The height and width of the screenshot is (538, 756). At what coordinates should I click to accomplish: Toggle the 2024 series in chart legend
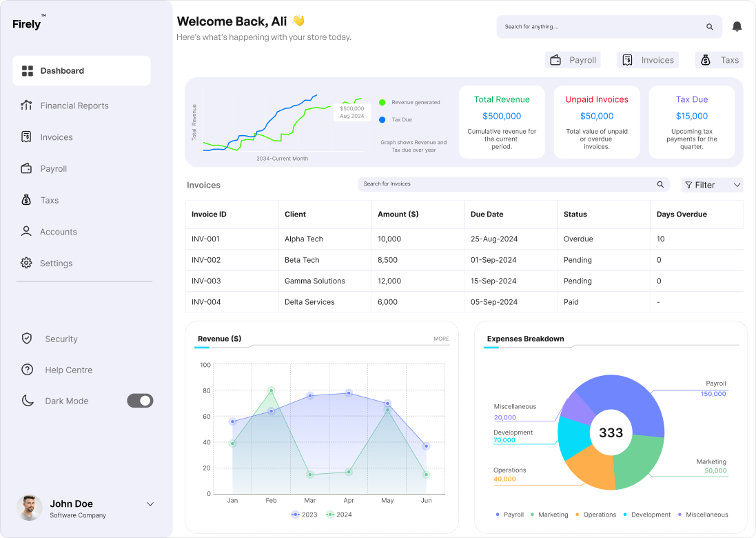click(x=338, y=515)
